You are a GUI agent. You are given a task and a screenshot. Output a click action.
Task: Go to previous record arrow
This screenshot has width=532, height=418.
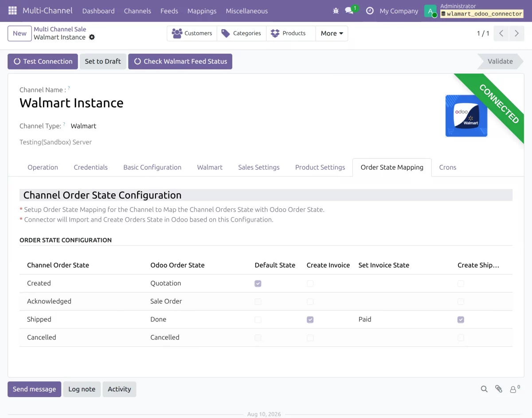pyautogui.click(x=501, y=33)
